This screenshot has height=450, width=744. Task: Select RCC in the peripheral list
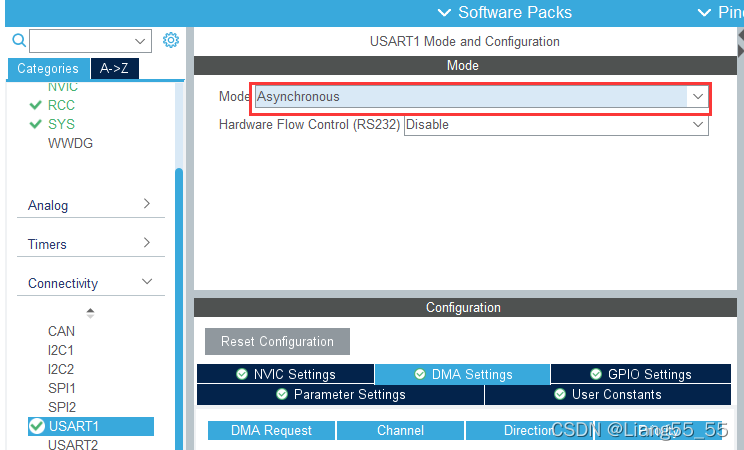[x=61, y=105]
